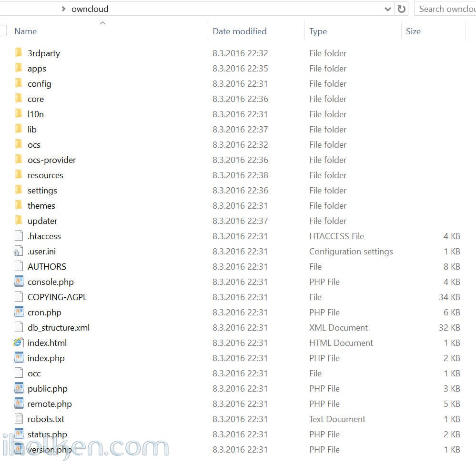Select the 3rdparty folder name
The width and height of the screenshot is (476, 464).
(44, 53)
